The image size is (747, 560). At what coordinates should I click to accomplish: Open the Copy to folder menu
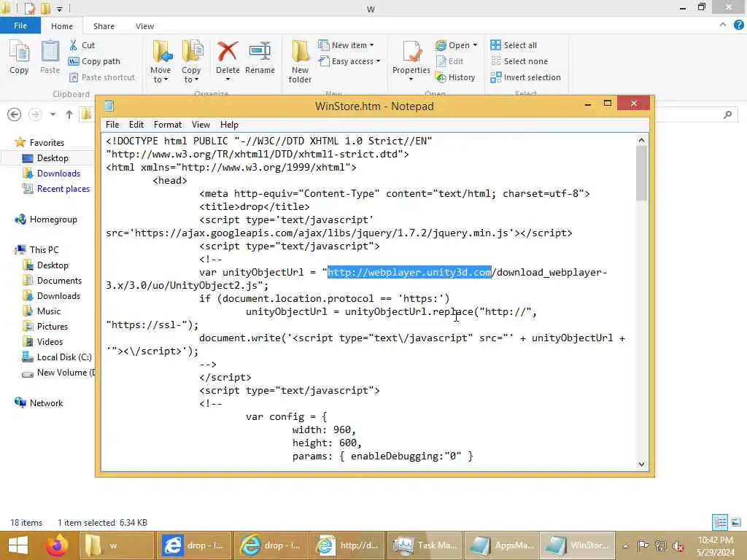[x=191, y=62]
